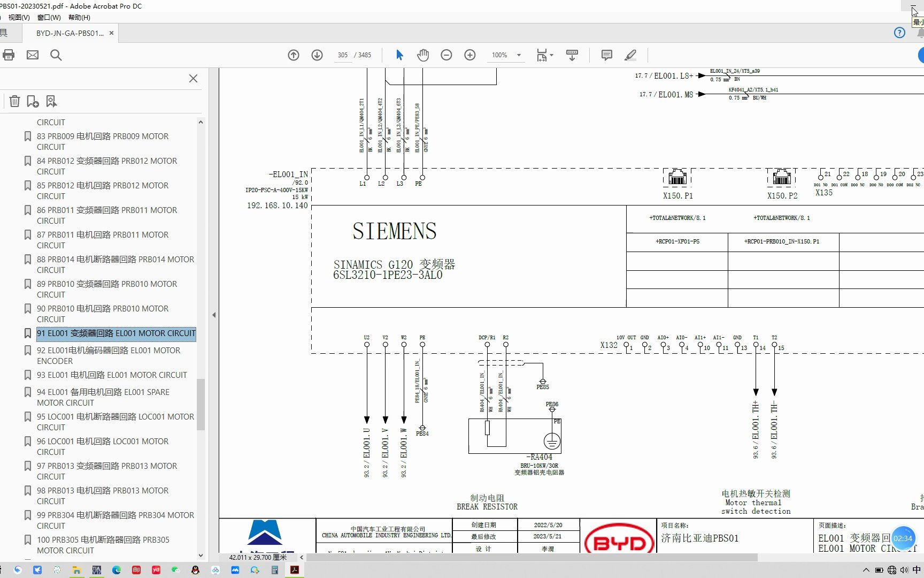
Task: Open bookmark 94 EL001 SPARE MOTOR CIRCUIT
Action: 103,398
